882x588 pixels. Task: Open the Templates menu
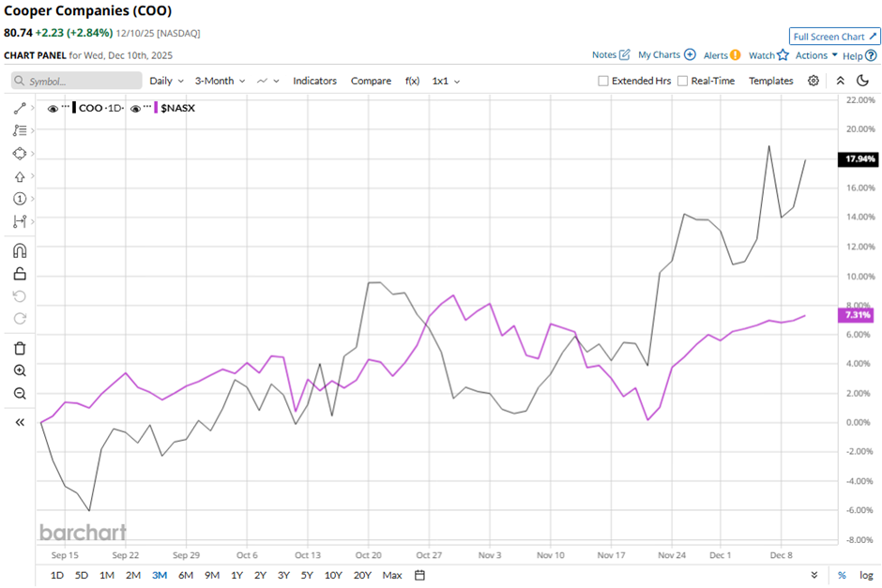(x=770, y=81)
